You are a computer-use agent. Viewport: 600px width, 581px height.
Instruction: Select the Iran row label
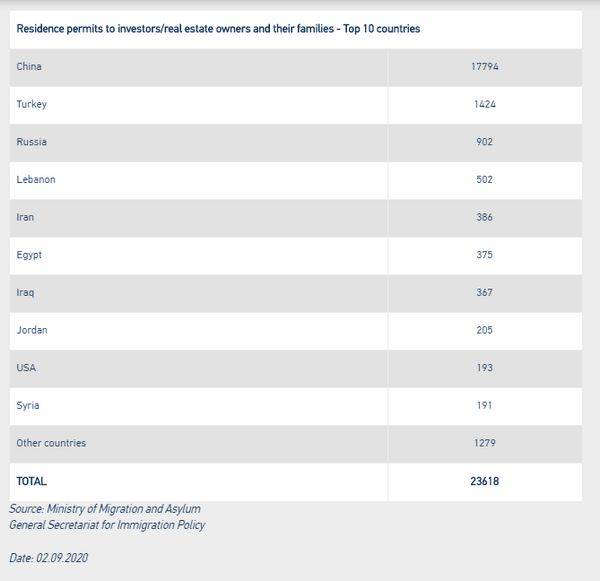25,217
